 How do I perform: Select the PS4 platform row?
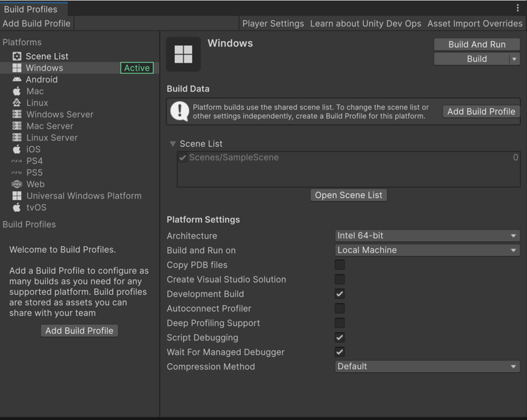(79, 161)
